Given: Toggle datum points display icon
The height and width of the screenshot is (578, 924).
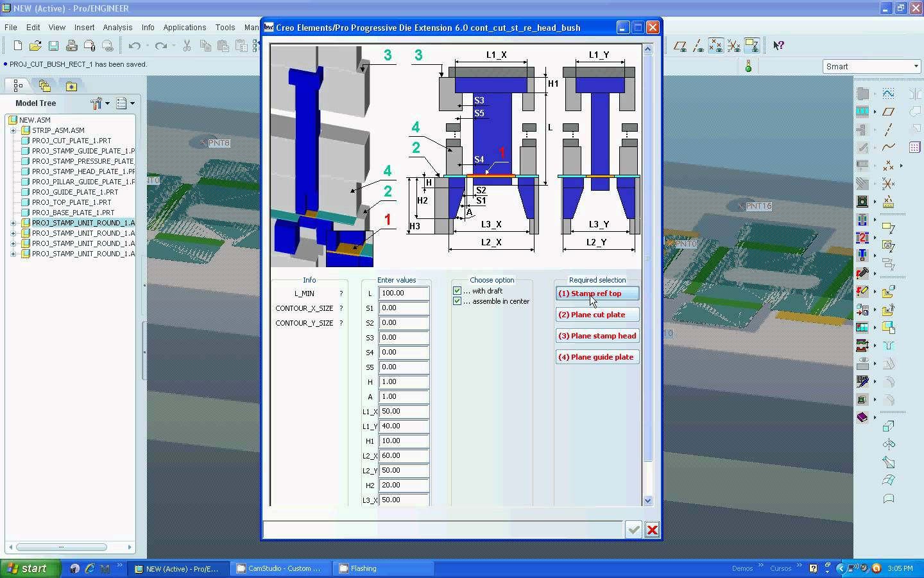Looking at the screenshot, I should 716,46.
